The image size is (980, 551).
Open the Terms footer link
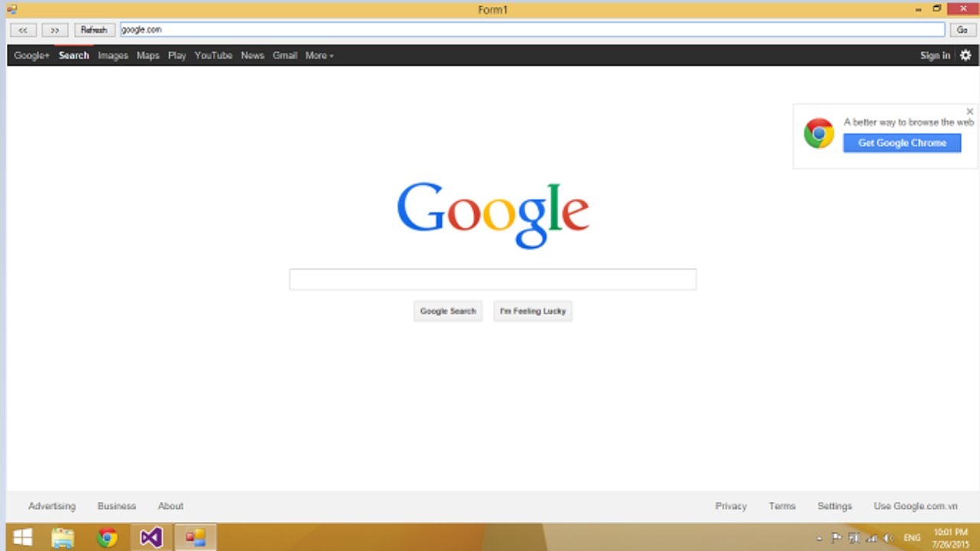coord(782,506)
